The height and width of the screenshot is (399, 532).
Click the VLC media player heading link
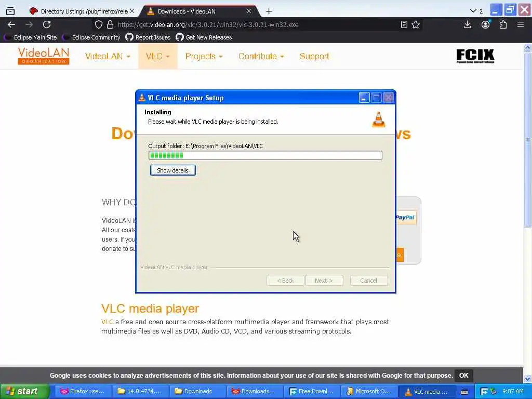(150, 309)
